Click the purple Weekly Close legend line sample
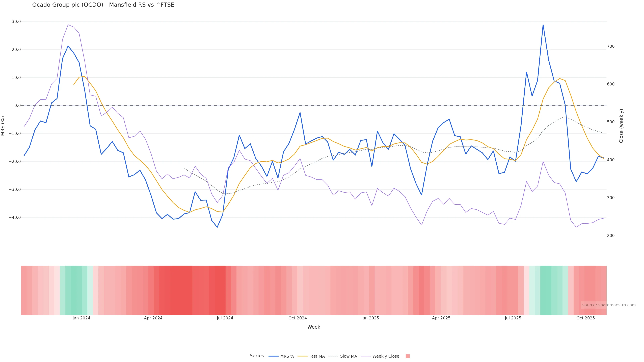 366,356
